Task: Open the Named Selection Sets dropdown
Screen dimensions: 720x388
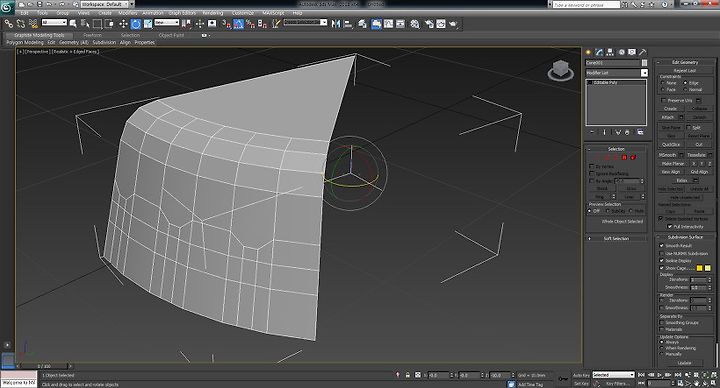Action: click(x=305, y=22)
